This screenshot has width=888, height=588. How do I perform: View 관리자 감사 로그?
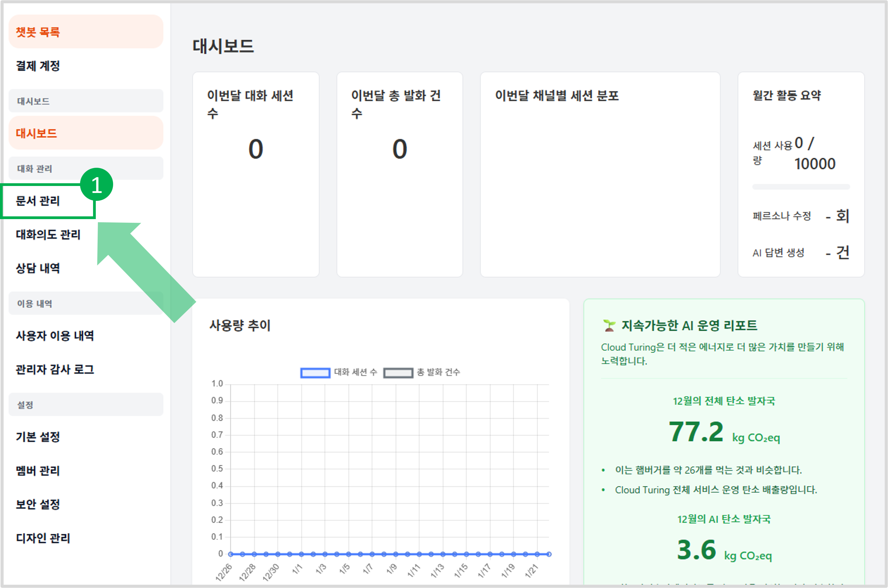56,370
